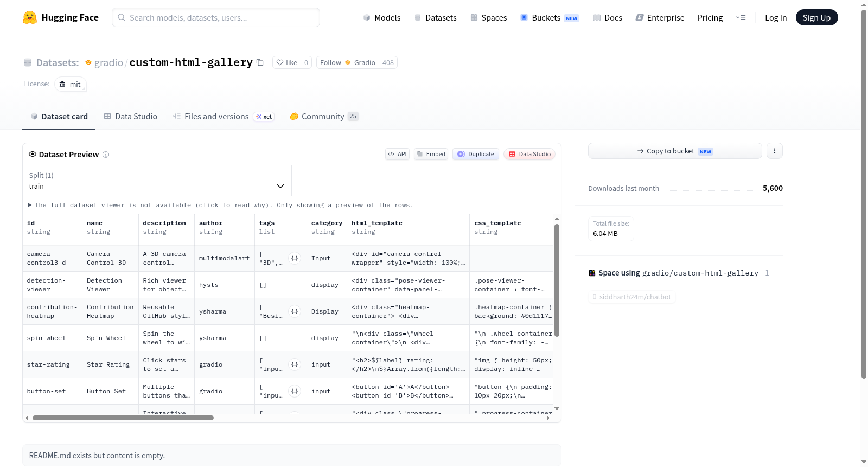Open the Pricing page
868x467 pixels.
710,18
